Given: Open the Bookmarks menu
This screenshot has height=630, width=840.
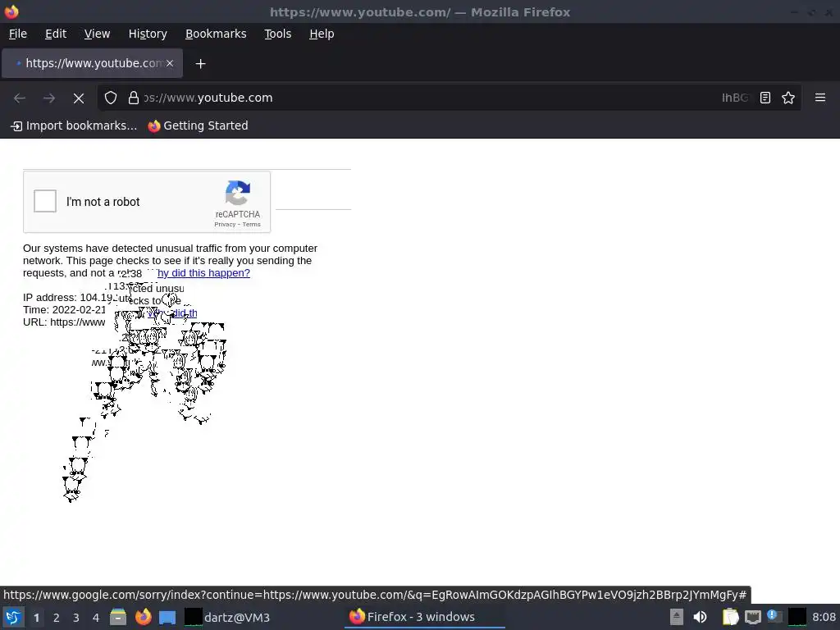Looking at the screenshot, I should [216, 34].
